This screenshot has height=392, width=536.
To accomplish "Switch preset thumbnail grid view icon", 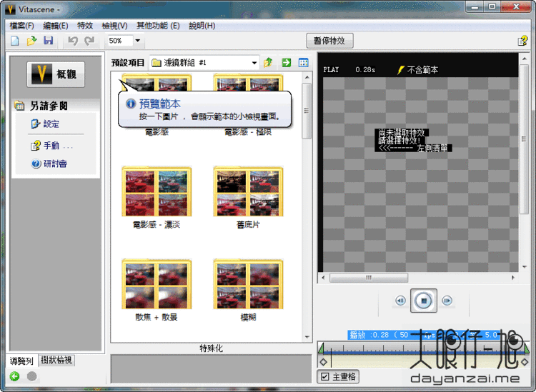I will [x=304, y=63].
